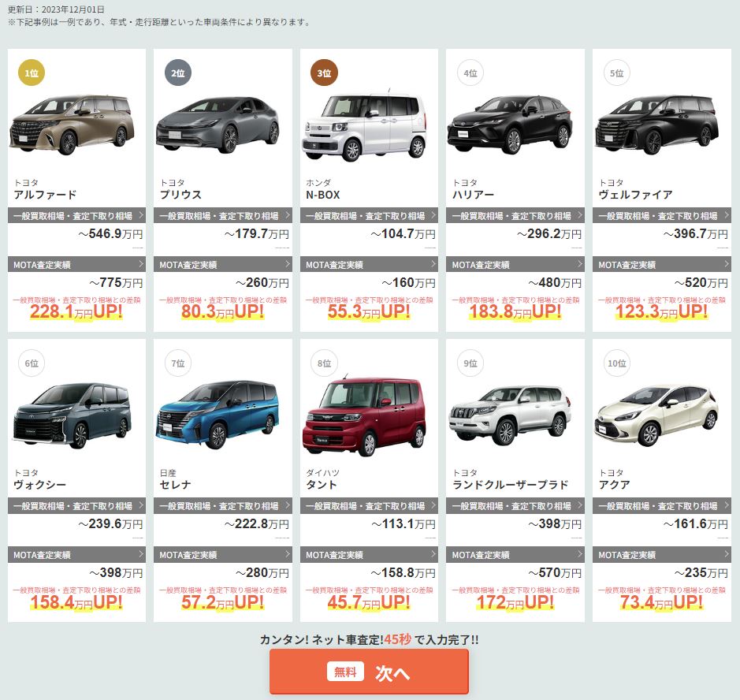Click the 228.1万円UP! price difference
740x700 pixels.
(76, 311)
